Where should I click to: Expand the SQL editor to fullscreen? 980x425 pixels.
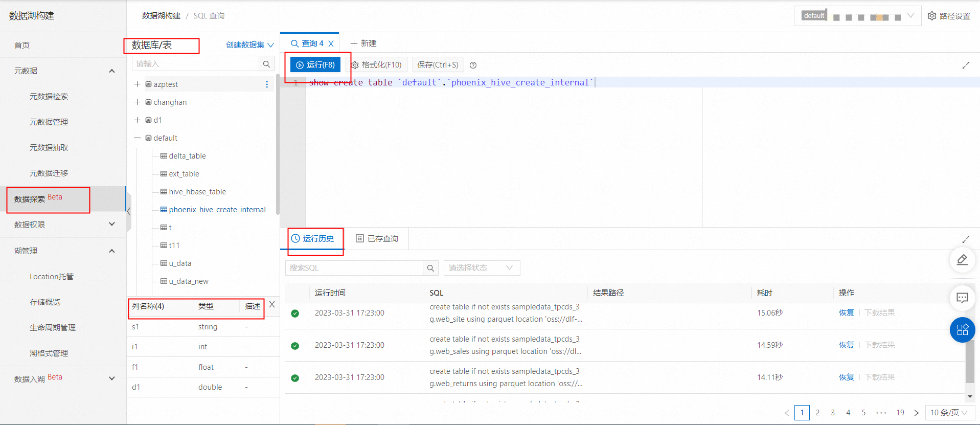click(x=966, y=65)
